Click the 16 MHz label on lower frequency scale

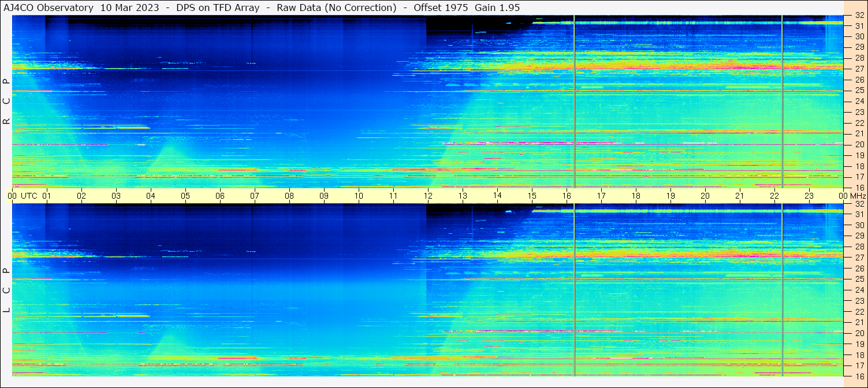point(859,376)
